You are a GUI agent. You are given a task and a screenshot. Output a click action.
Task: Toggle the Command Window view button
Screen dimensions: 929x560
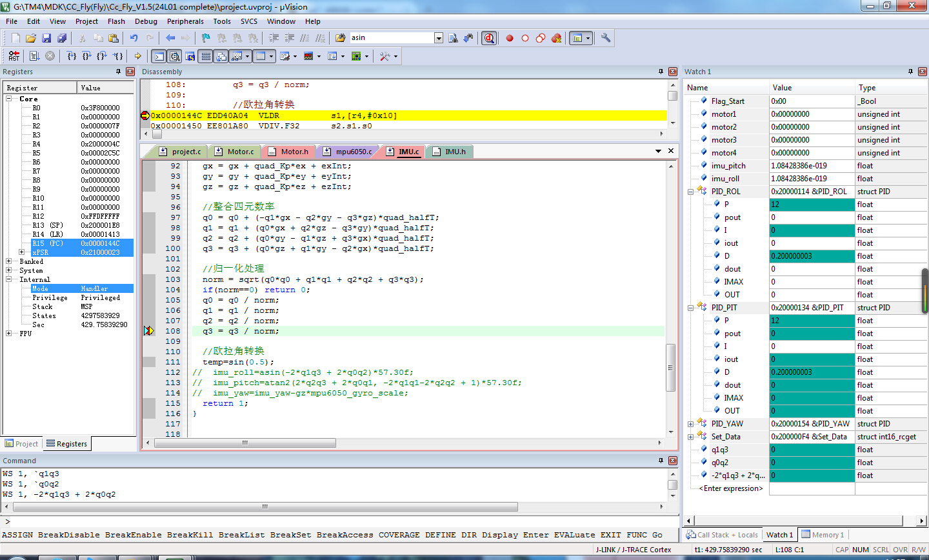[x=159, y=56]
